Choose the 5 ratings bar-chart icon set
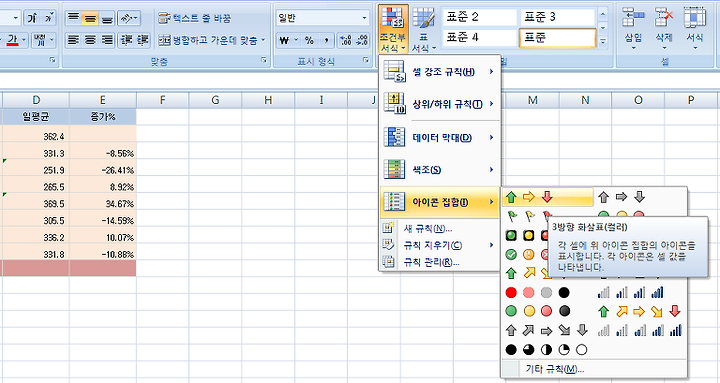 click(x=639, y=330)
